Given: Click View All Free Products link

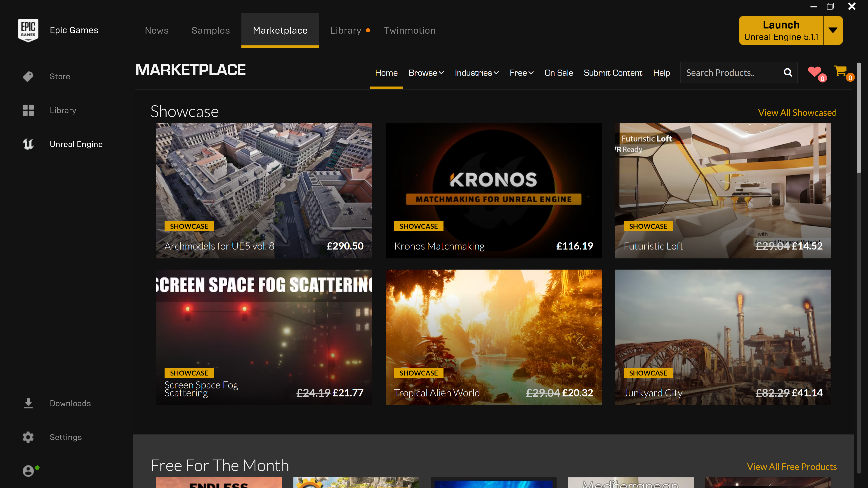Looking at the screenshot, I should pos(792,467).
